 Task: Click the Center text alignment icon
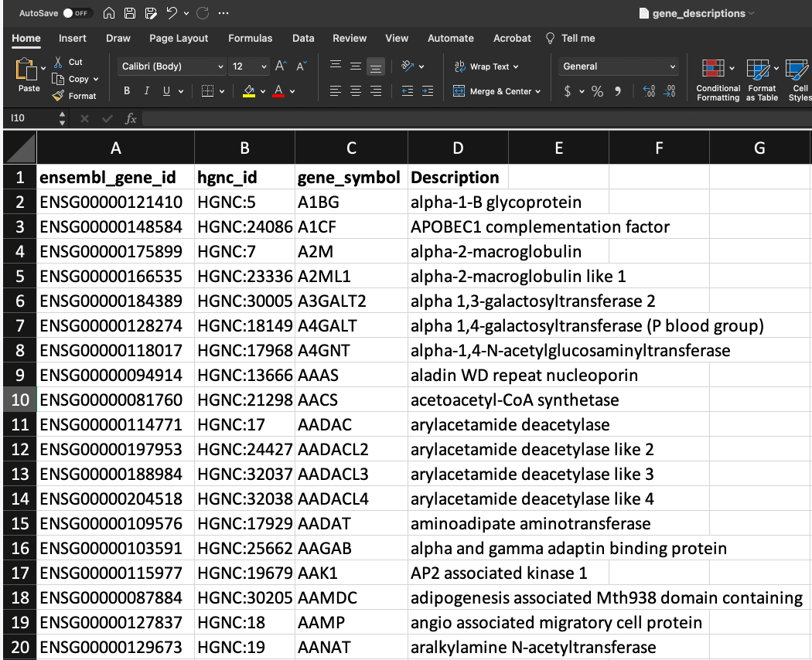(355, 91)
